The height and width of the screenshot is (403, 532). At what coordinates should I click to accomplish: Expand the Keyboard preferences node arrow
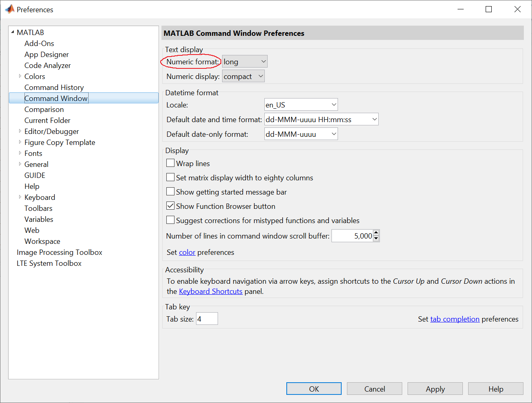click(x=20, y=197)
